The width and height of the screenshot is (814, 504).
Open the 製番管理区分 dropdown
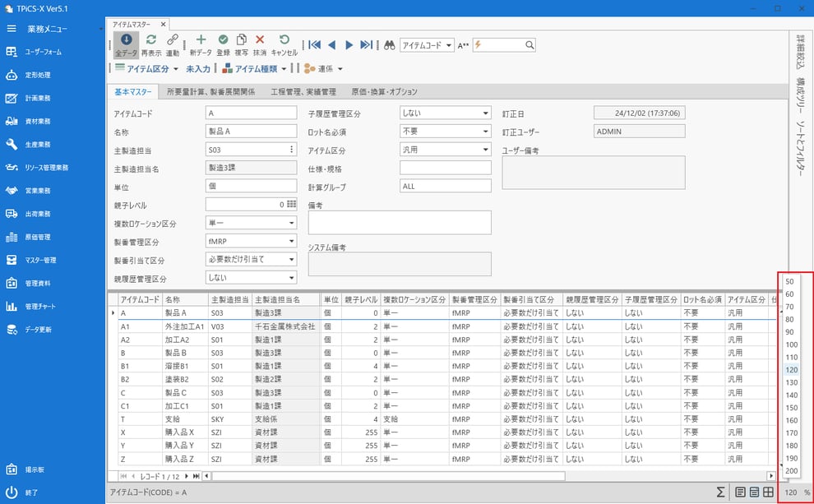(x=291, y=241)
